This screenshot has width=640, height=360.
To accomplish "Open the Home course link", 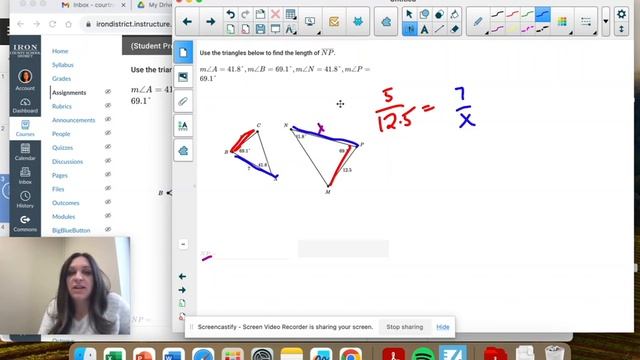I will (x=60, y=51).
